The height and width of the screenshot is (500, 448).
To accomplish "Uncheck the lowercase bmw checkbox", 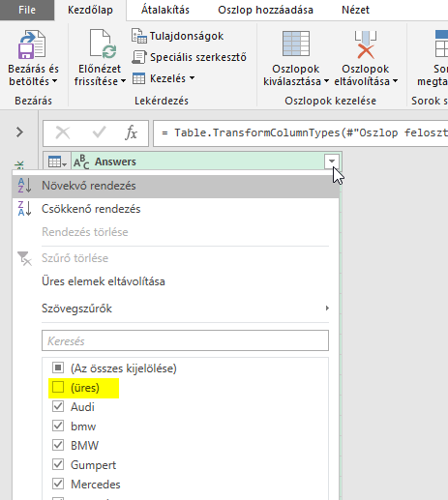I will click(58, 426).
